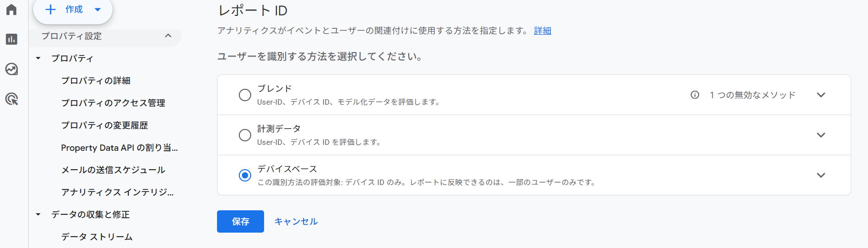Collapse the プロパティ tree triangle

[x=38, y=58]
